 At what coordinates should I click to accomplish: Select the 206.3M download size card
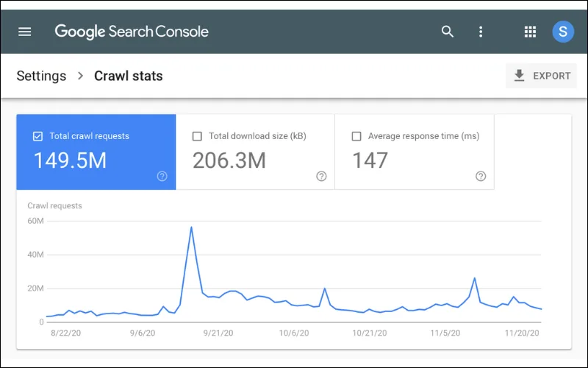255,152
